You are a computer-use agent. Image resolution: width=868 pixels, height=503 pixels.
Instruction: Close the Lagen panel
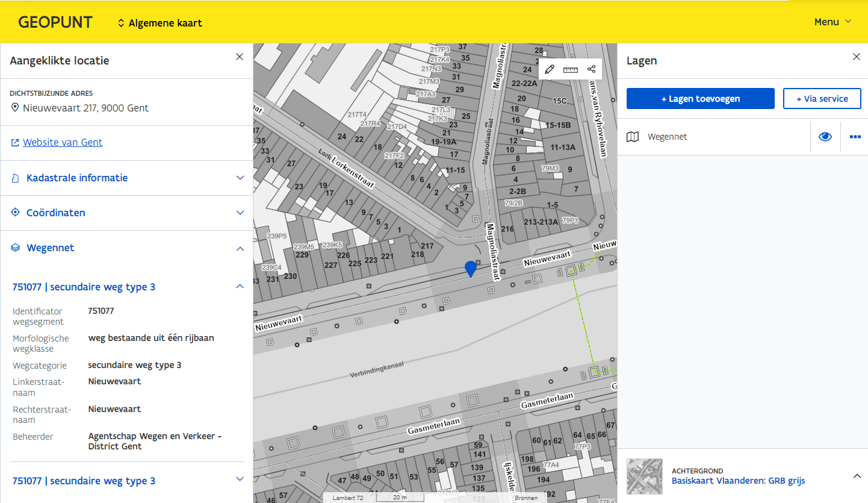[857, 57]
